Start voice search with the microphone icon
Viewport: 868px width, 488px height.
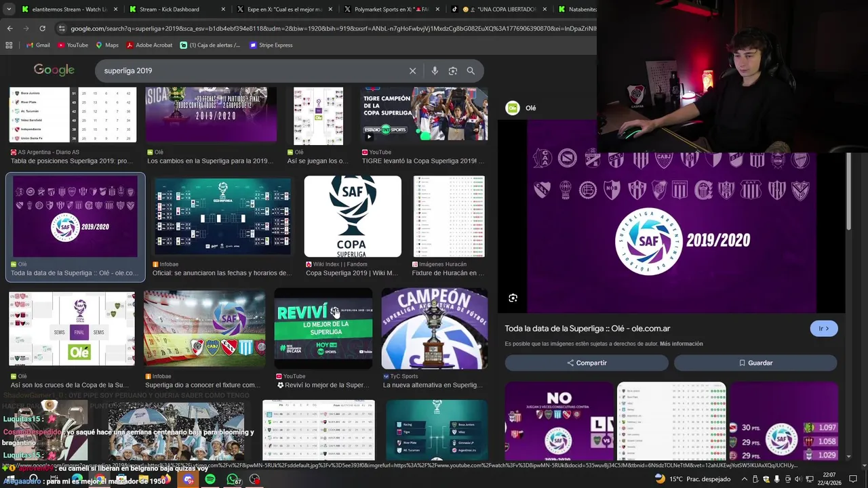(435, 70)
